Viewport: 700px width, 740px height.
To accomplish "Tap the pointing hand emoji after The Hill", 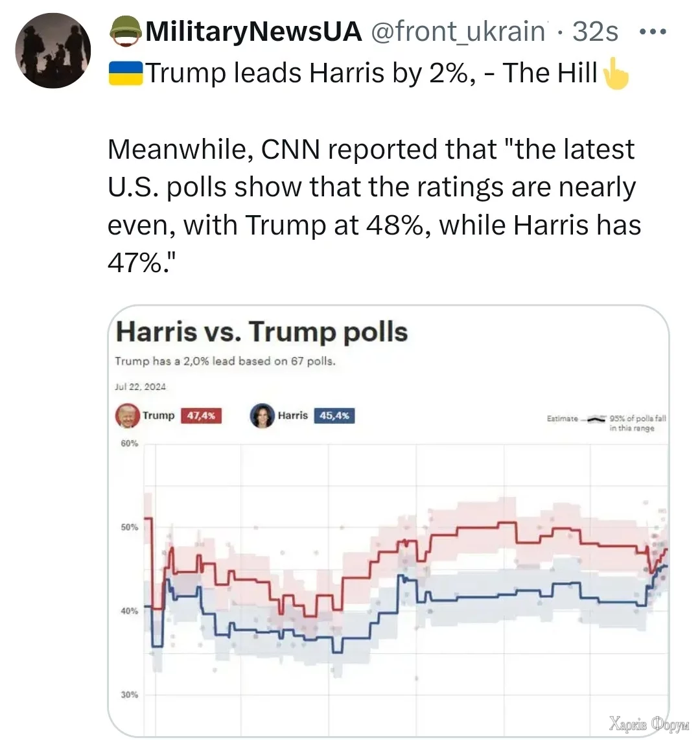I will 614,75.
